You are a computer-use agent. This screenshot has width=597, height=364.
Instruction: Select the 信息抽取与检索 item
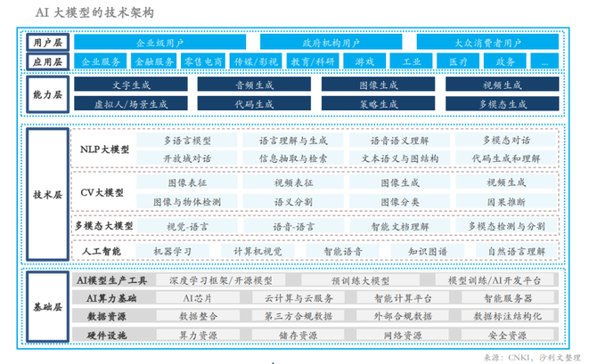pyautogui.click(x=287, y=158)
